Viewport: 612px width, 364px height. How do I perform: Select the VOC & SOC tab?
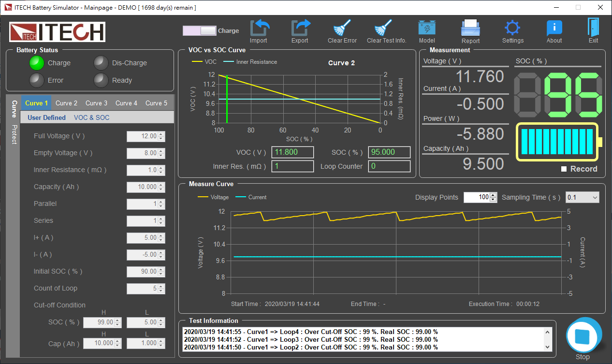(x=91, y=117)
